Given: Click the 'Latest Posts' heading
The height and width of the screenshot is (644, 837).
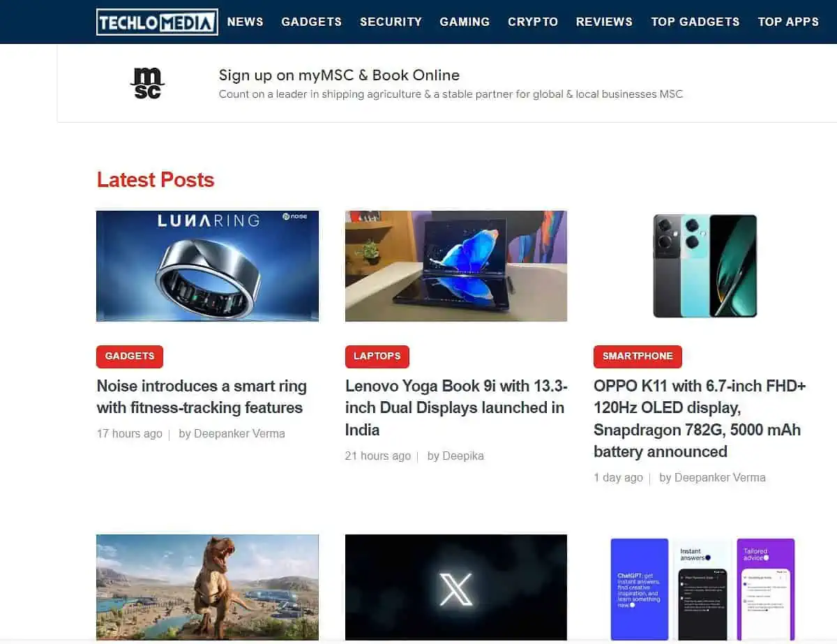Looking at the screenshot, I should [156, 180].
